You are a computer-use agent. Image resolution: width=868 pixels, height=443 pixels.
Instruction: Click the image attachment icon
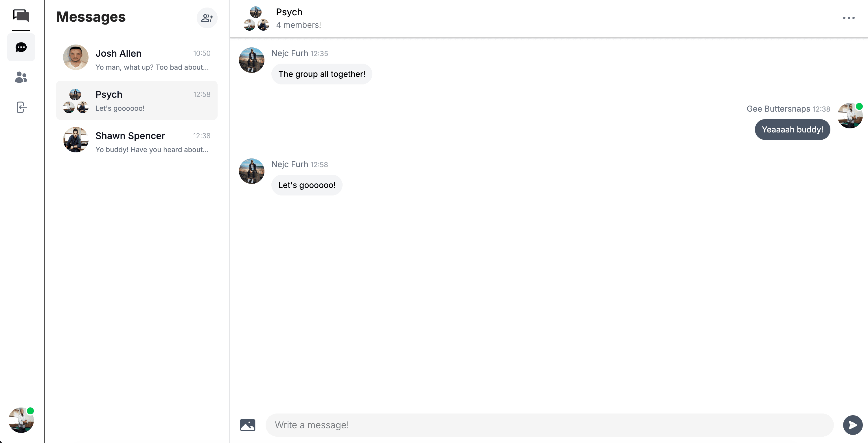click(247, 425)
